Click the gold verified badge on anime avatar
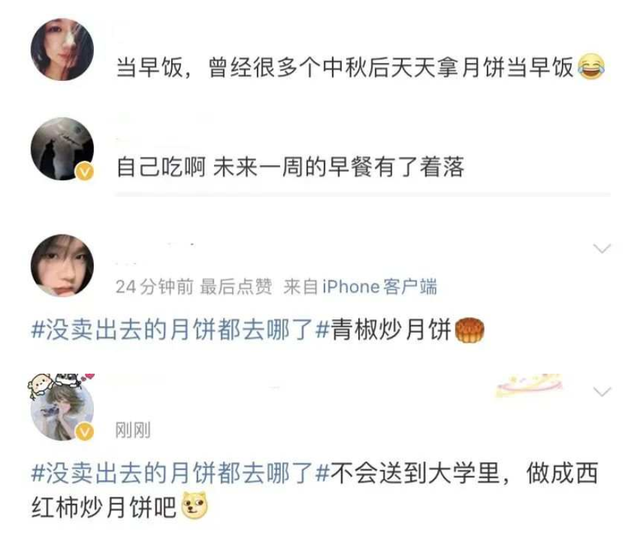The image size is (640, 536). pyautogui.click(x=84, y=431)
